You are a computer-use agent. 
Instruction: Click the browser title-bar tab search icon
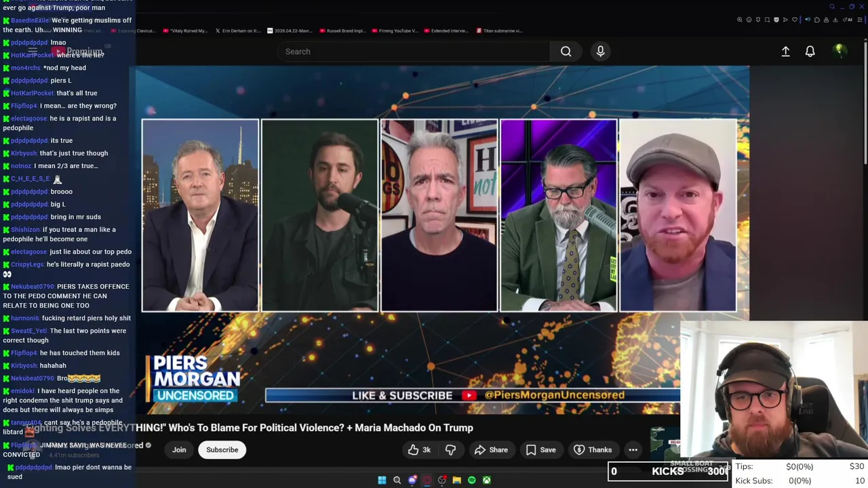(x=832, y=7)
